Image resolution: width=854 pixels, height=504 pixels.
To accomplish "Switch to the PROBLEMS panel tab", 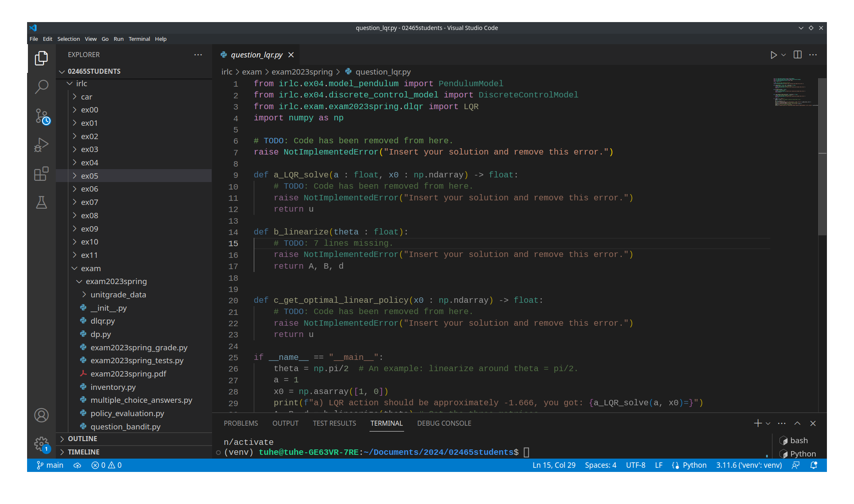I will [x=241, y=423].
